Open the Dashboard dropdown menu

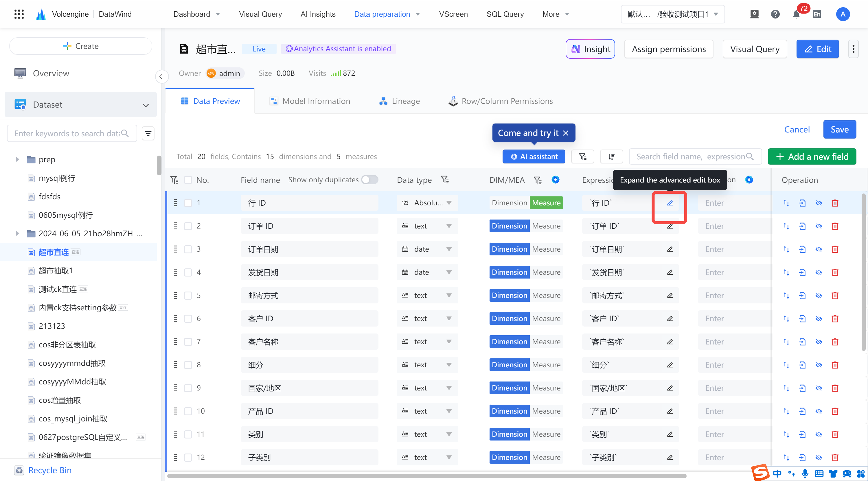click(x=196, y=14)
